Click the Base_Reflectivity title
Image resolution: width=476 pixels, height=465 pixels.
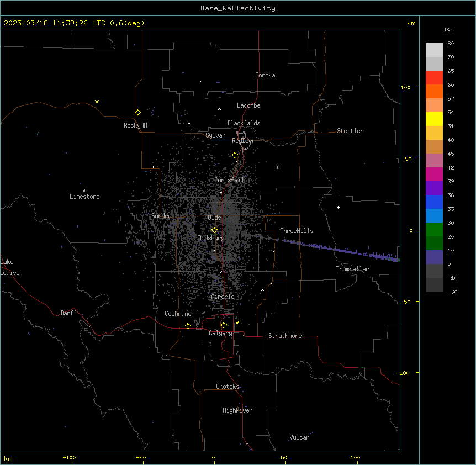point(237,8)
